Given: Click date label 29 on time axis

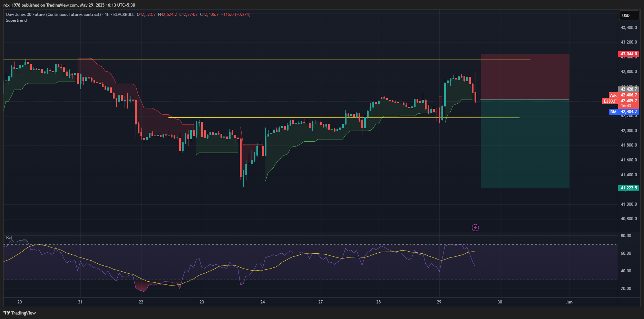Looking at the screenshot, I should click(x=439, y=302).
